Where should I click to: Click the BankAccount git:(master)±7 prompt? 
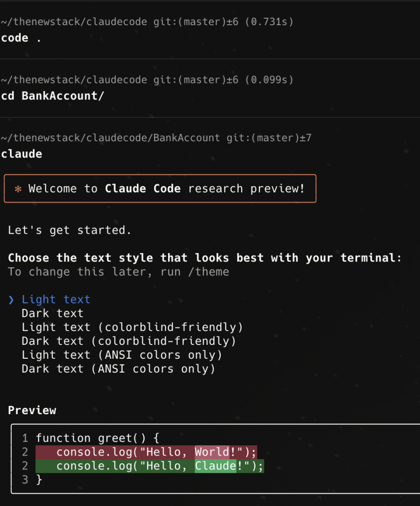[x=156, y=138]
